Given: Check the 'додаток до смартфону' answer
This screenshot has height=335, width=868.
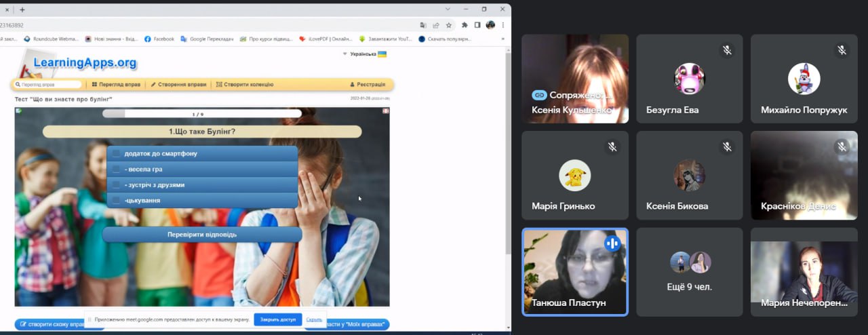Looking at the screenshot, I should [117, 154].
